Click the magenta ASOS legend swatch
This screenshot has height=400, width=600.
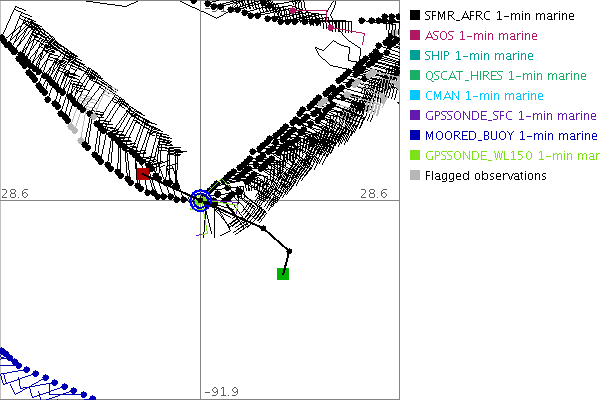[x=415, y=36]
